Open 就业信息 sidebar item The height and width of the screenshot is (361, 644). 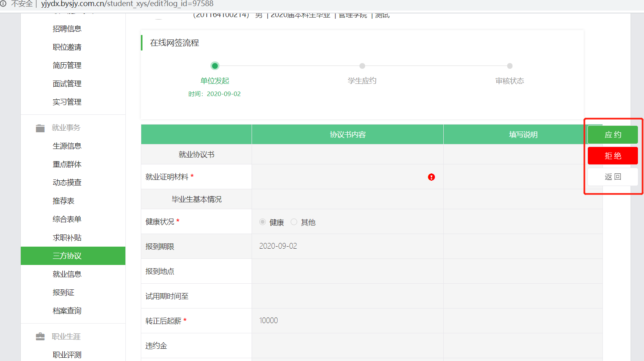[67, 274]
